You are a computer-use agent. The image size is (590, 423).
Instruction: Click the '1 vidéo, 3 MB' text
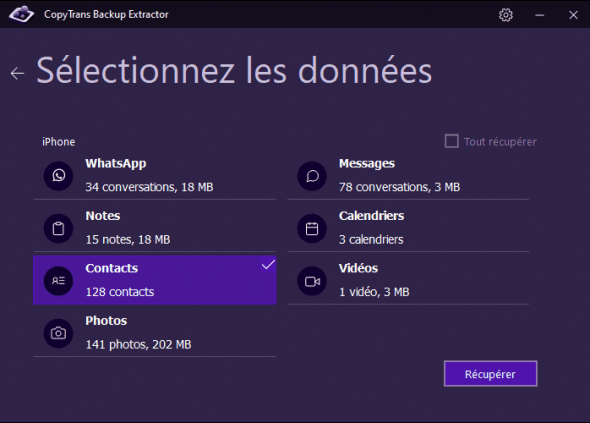(374, 292)
